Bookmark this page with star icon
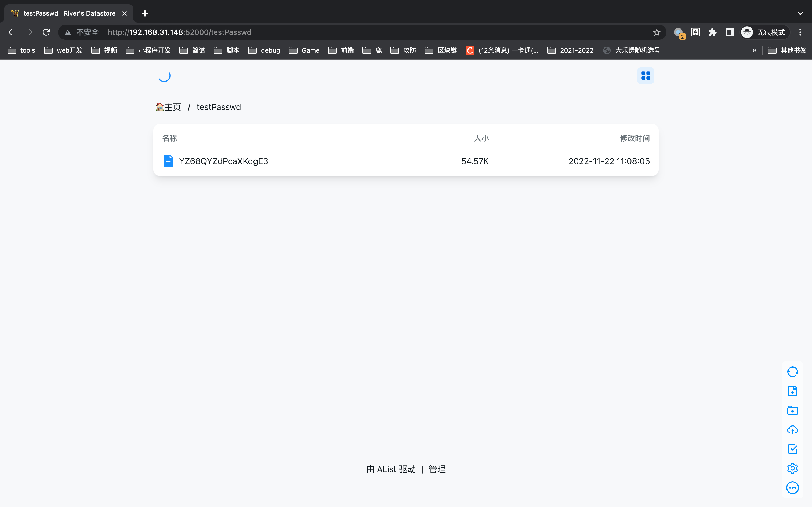The width and height of the screenshot is (812, 507). (656, 32)
